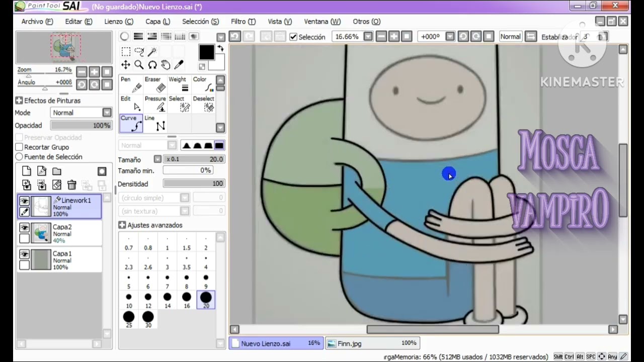Create a new linework layer

pyautogui.click(x=42, y=171)
